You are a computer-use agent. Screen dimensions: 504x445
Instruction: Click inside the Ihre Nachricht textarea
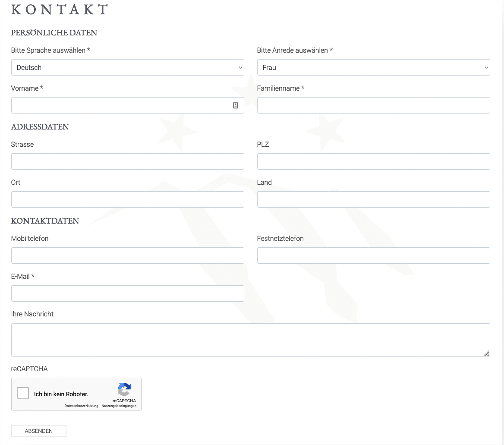250,340
